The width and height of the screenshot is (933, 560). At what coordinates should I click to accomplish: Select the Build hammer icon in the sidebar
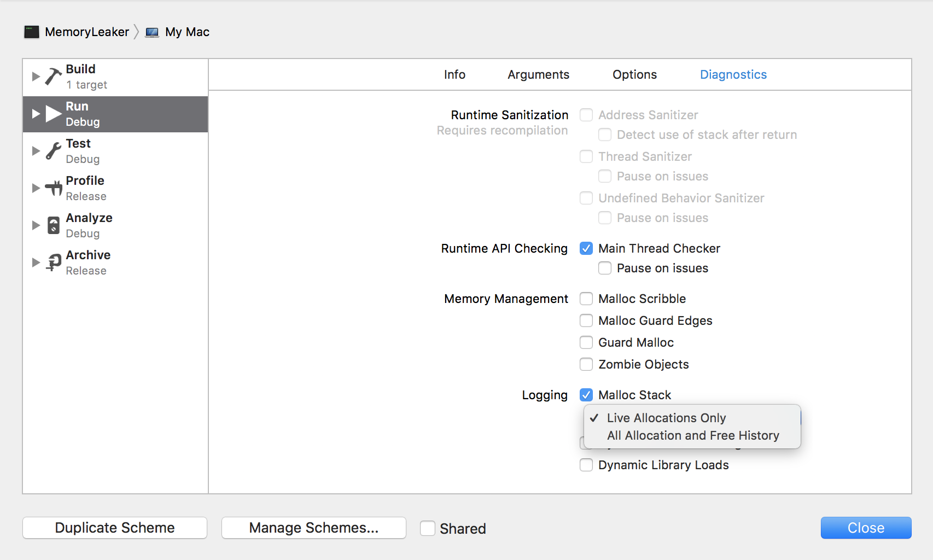[x=52, y=77]
